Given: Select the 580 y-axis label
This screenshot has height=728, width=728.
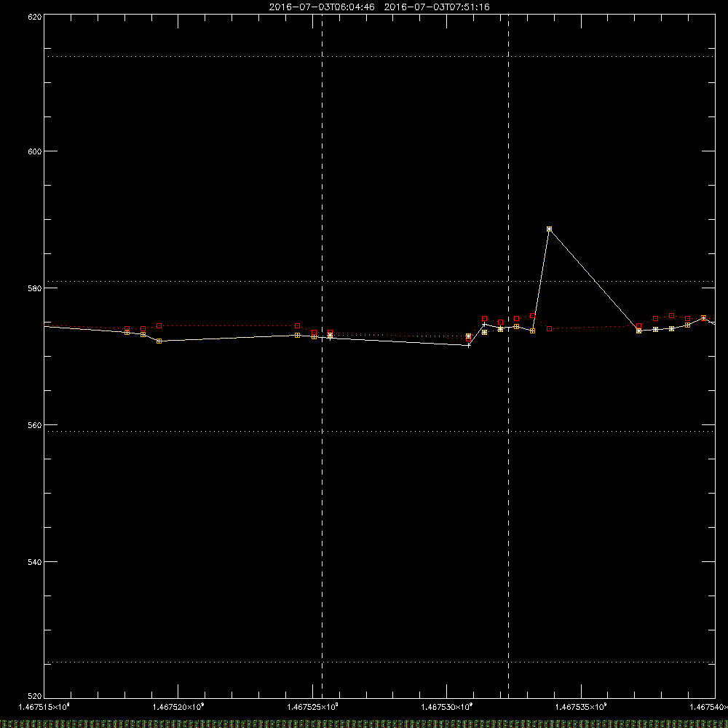Looking at the screenshot, I should click(x=35, y=288).
